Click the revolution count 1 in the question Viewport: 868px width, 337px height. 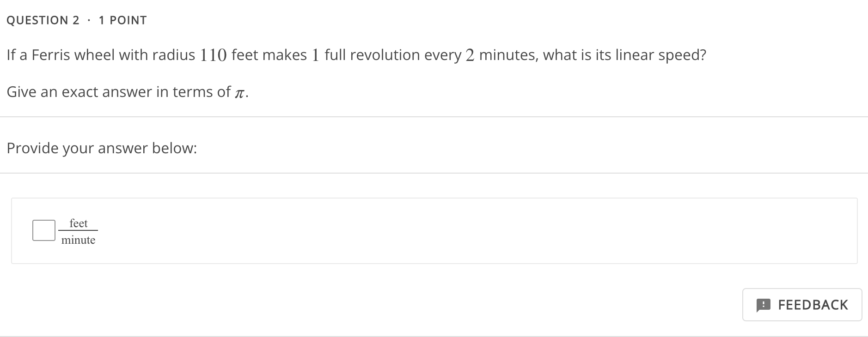pyautogui.click(x=316, y=55)
